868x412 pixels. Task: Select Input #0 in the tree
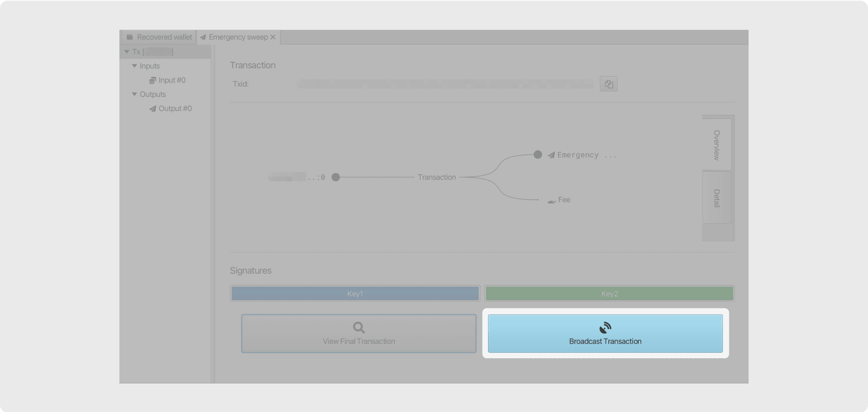click(x=167, y=80)
